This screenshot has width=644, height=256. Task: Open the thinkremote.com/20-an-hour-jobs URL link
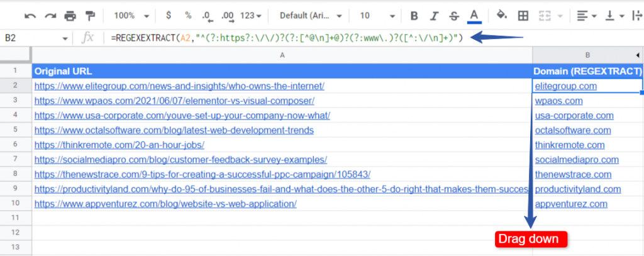119,145
